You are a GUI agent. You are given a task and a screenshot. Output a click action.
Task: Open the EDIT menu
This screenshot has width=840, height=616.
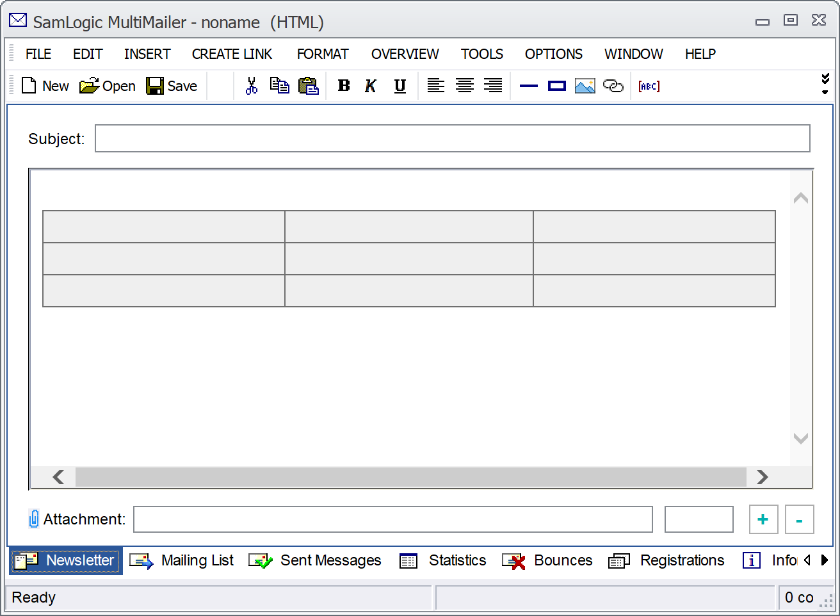88,54
